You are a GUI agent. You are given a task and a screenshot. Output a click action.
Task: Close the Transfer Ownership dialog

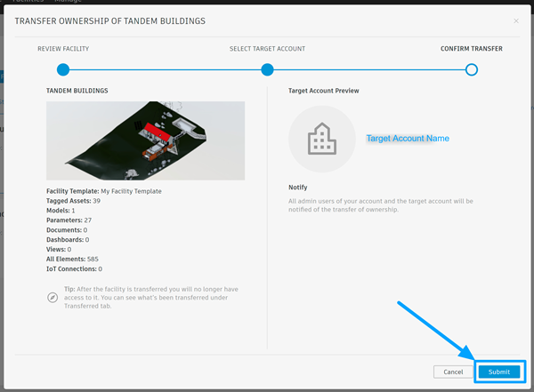pyautogui.click(x=516, y=21)
